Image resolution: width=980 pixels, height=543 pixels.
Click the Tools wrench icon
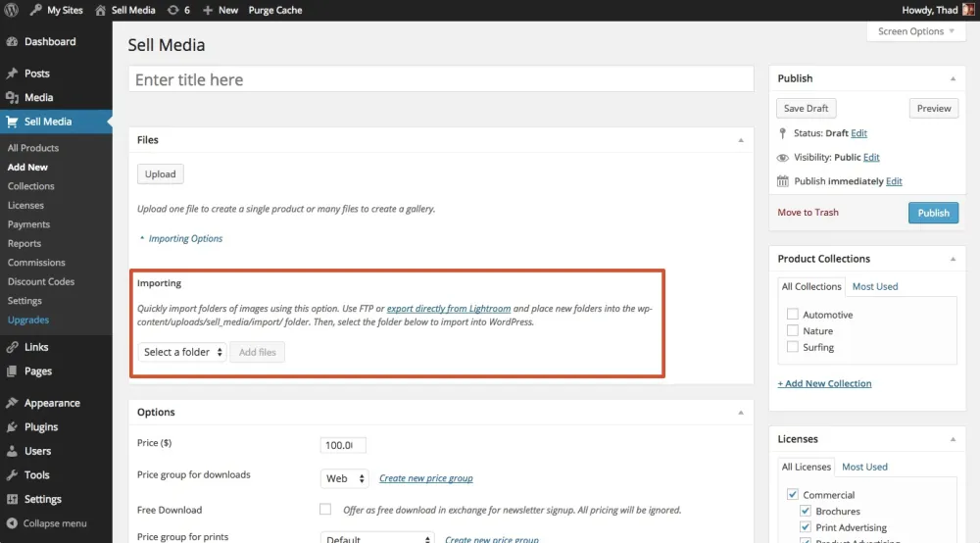(12, 475)
